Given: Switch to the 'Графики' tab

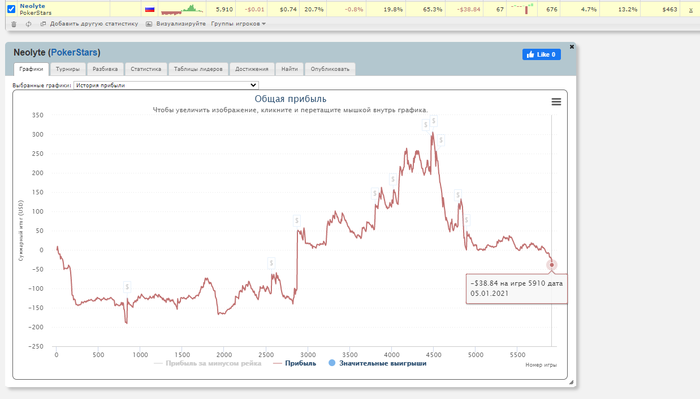Looking at the screenshot, I should pyautogui.click(x=31, y=69).
